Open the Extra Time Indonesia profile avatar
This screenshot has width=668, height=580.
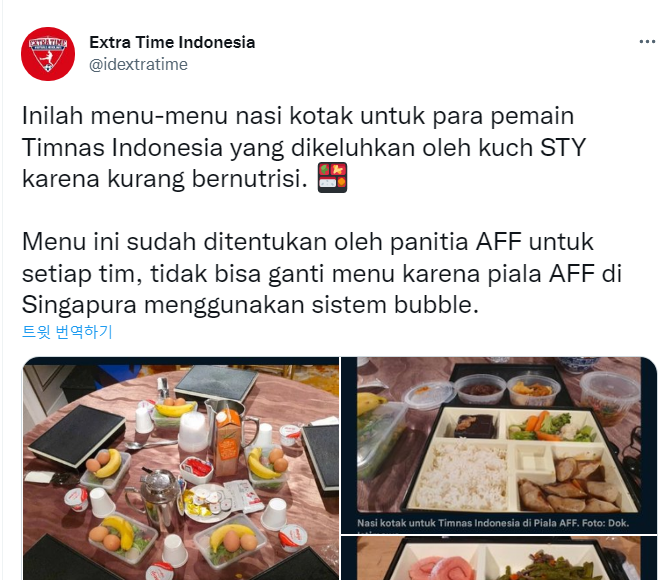pyautogui.click(x=48, y=54)
